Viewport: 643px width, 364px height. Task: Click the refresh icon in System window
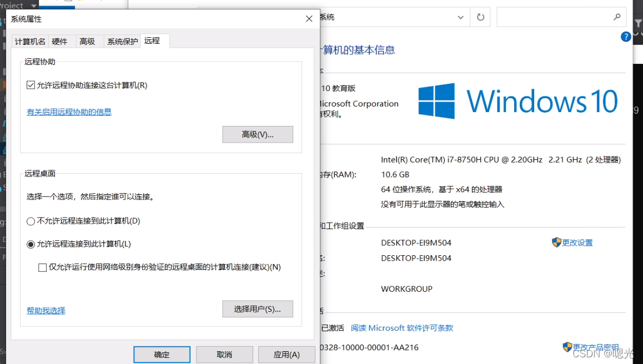coord(480,17)
